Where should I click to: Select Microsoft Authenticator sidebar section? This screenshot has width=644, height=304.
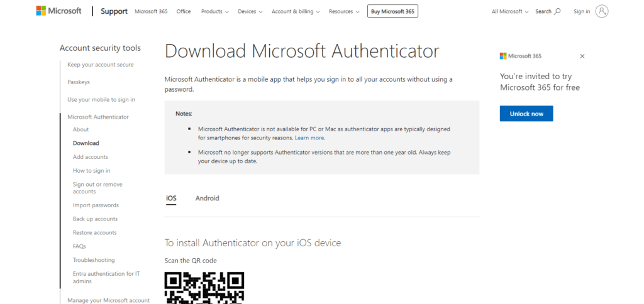[x=98, y=117]
